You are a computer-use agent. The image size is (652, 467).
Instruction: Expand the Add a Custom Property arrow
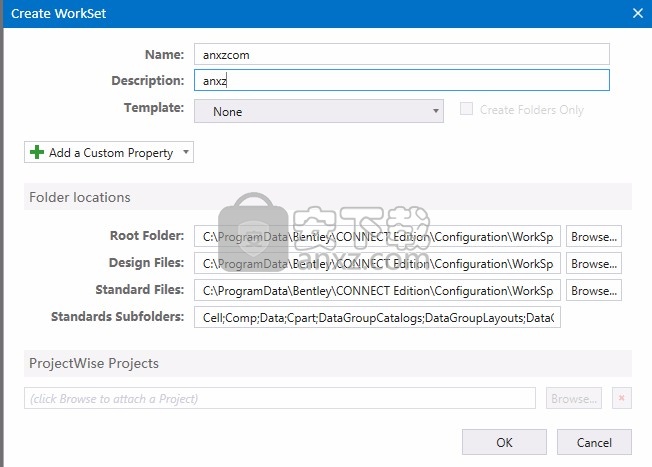pos(186,152)
